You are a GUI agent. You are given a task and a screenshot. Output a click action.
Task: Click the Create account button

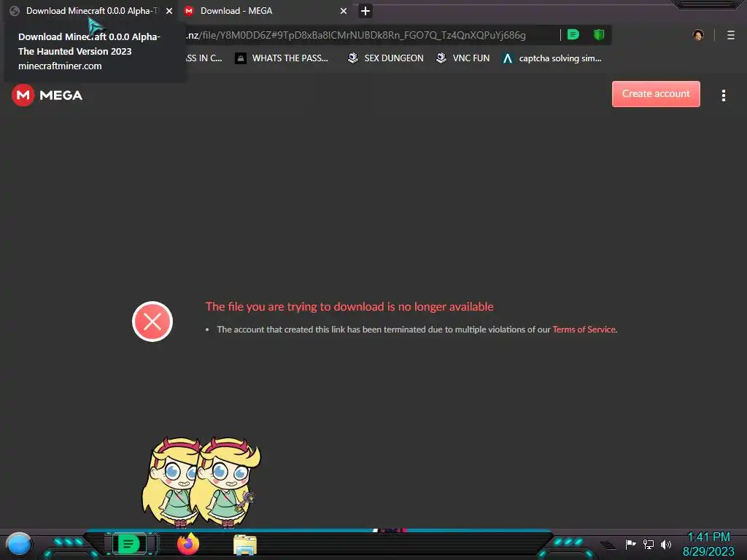(x=656, y=94)
